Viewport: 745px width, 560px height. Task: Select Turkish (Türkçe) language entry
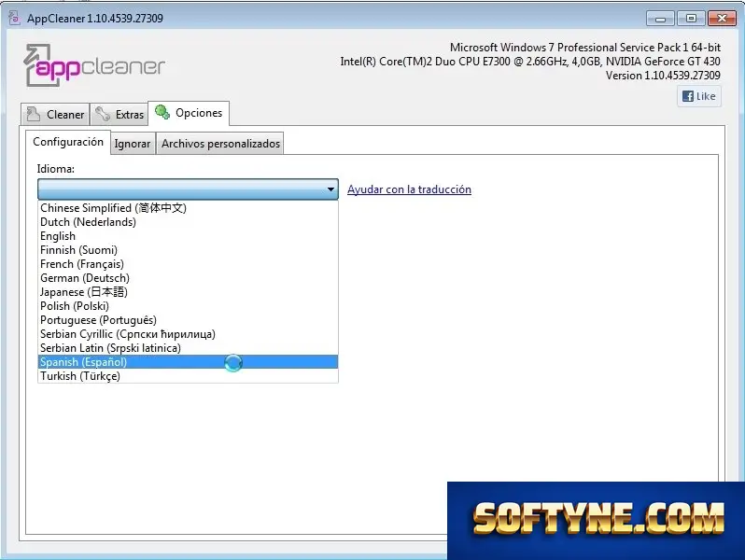click(188, 376)
